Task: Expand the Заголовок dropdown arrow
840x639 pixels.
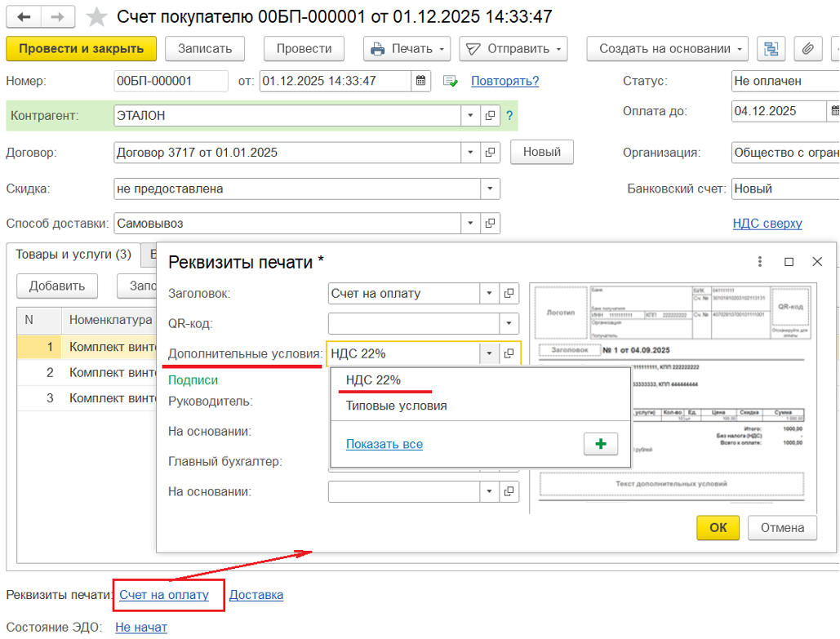Action: pos(490,293)
